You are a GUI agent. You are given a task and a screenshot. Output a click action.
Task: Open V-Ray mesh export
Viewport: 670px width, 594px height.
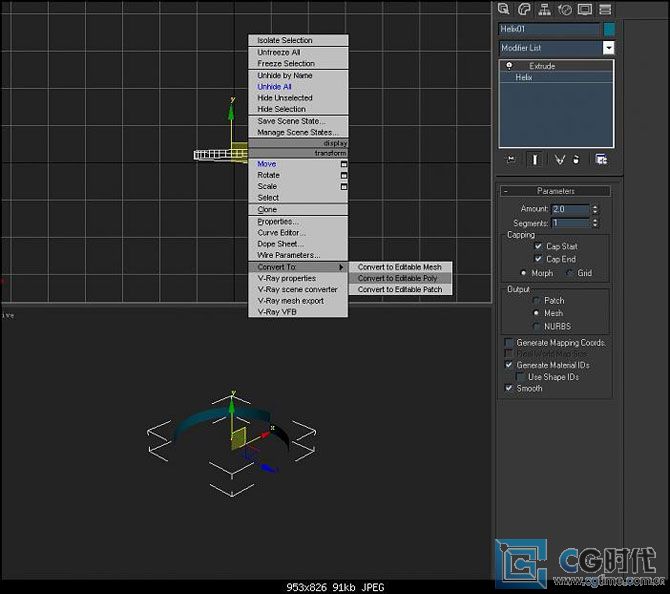pyautogui.click(x=298, y=301)
